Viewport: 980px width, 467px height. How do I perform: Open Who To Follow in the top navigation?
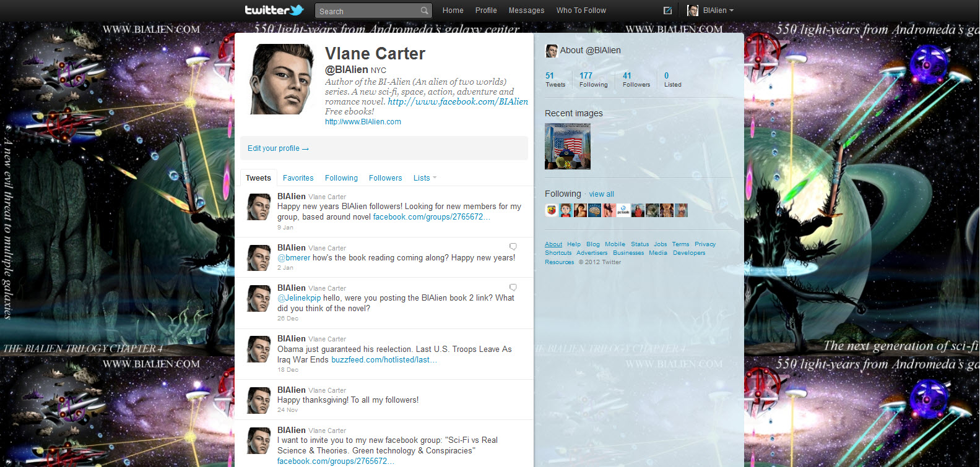[x=581, y=11]
